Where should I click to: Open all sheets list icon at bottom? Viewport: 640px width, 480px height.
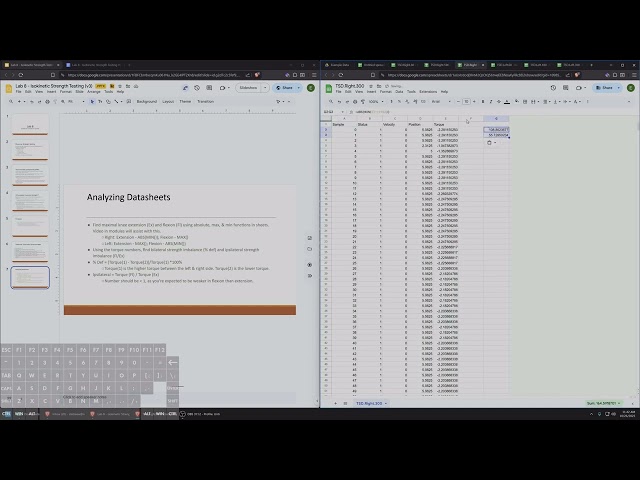click(x=345, y=403)
